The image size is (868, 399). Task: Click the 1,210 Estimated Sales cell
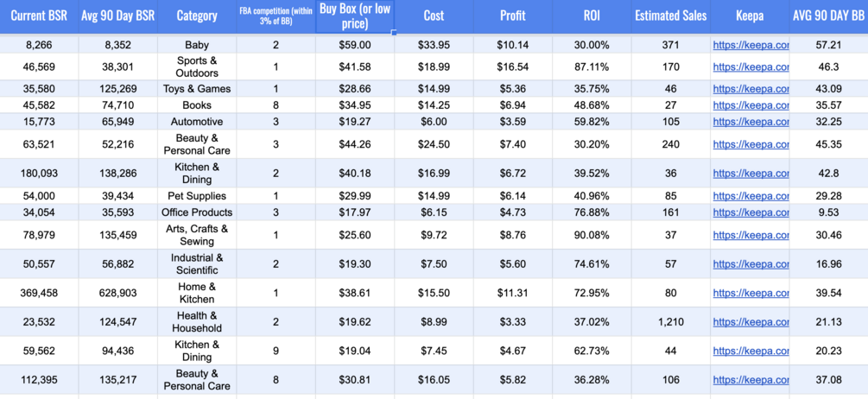(670, 322)
